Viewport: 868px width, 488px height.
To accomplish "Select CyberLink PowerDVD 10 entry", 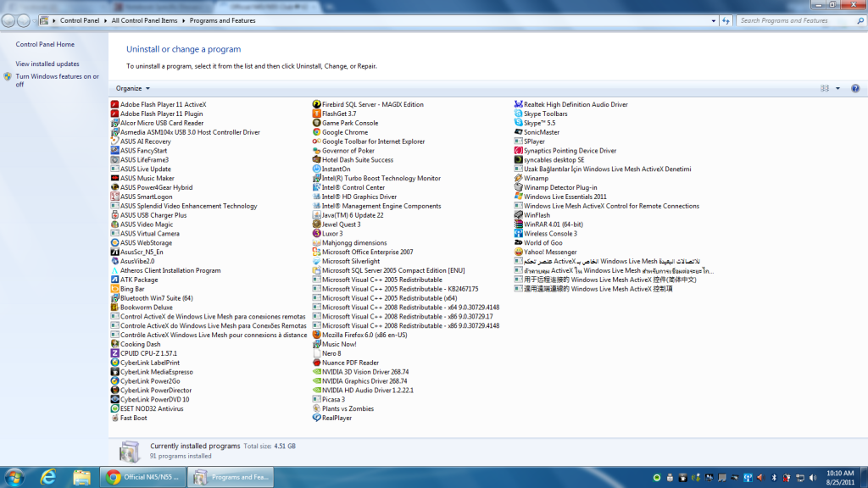I will pyautogui.click(x=150, y=400).
